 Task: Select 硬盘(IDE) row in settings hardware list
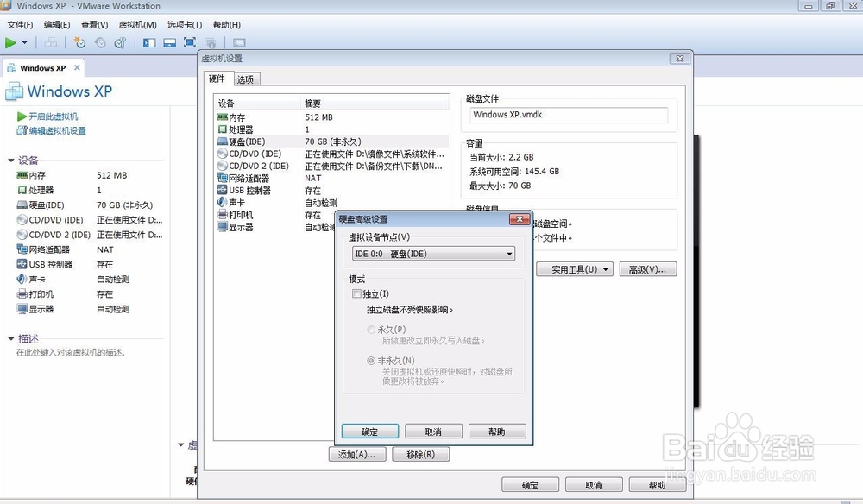[x=332, y=142]
